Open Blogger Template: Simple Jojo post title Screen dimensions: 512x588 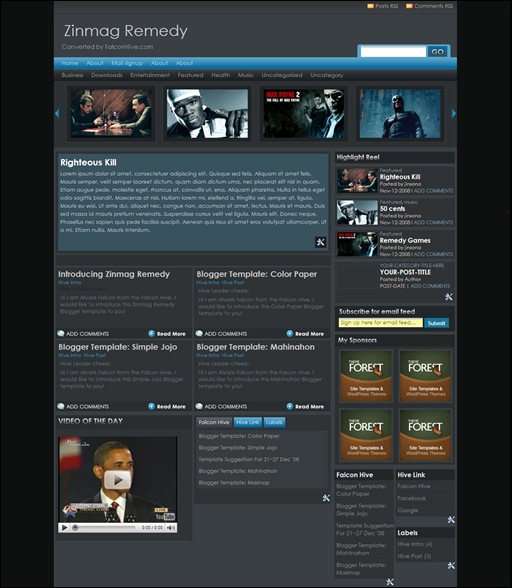tap(117, 347)
